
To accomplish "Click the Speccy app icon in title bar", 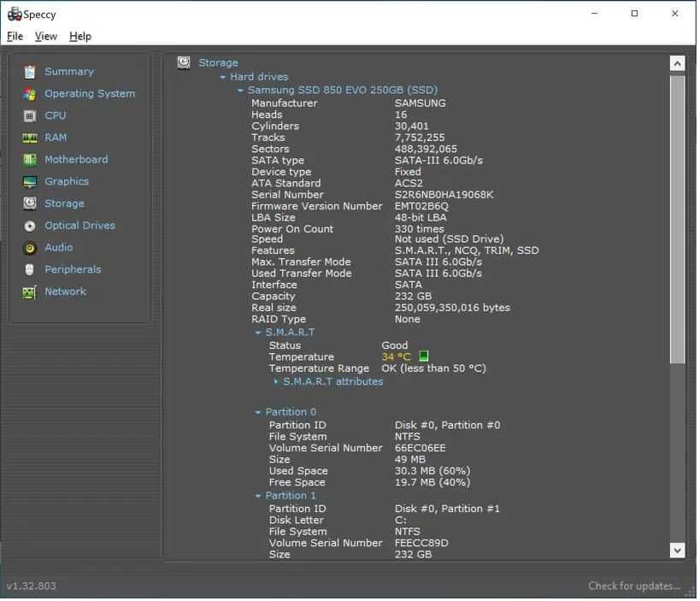I will [x=15, y=15].
